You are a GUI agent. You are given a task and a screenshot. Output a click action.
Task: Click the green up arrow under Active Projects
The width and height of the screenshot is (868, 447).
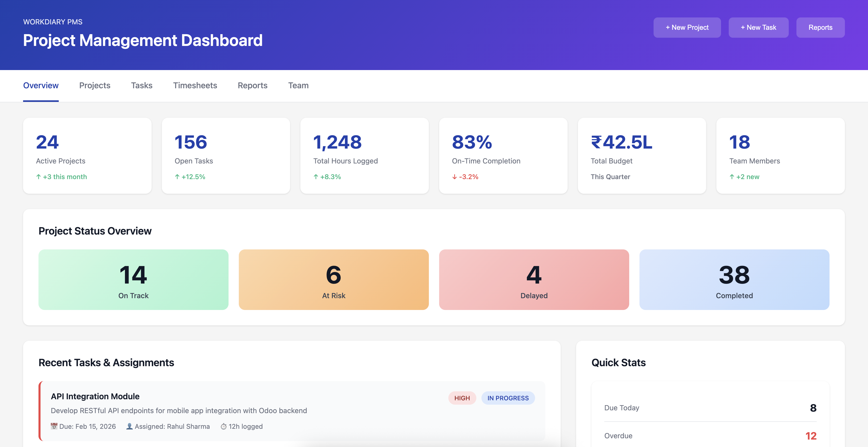(38, 177)
